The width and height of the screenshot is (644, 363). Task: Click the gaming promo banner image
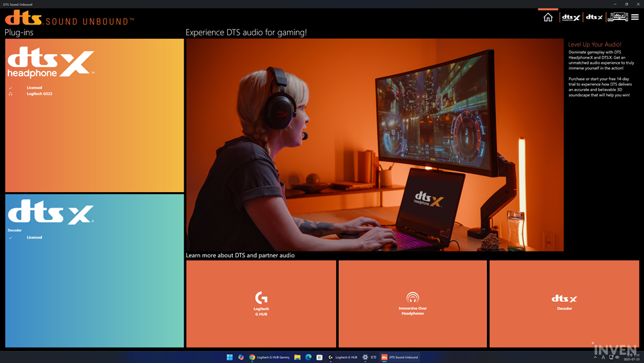click(x=375, y=145)
